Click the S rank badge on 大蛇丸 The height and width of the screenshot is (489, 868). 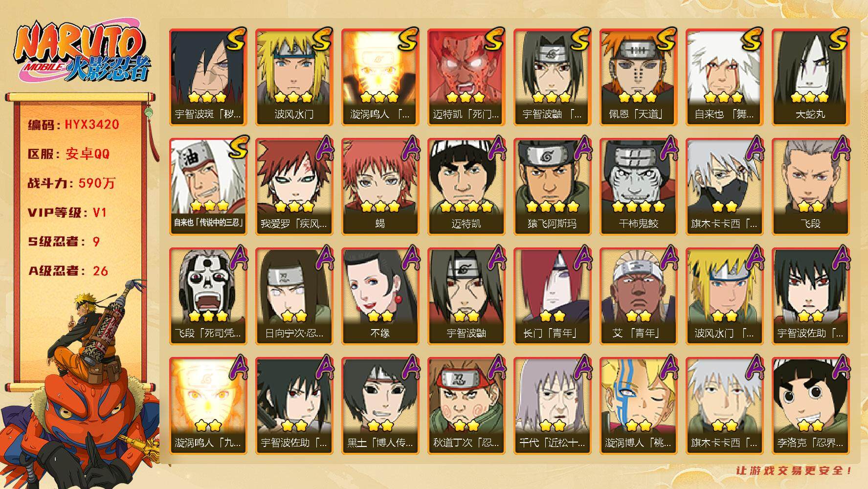[x=838, y=39]
